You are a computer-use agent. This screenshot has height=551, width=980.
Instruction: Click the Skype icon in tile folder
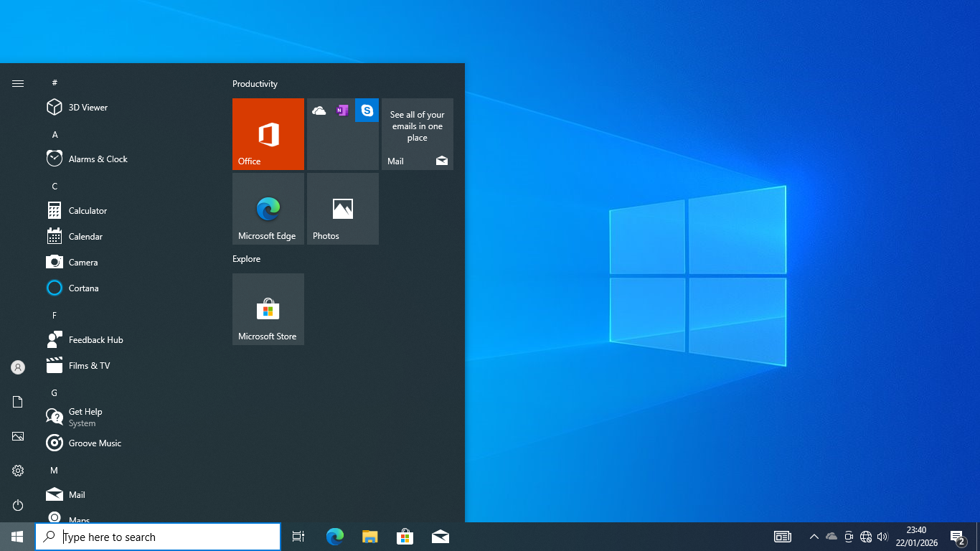[367, 110]
